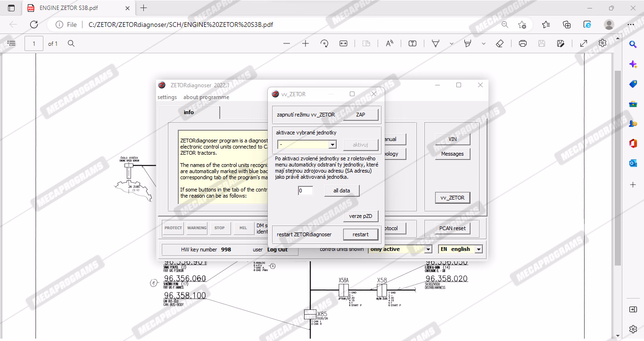Zoom in using the plus icon

point(305,43)
